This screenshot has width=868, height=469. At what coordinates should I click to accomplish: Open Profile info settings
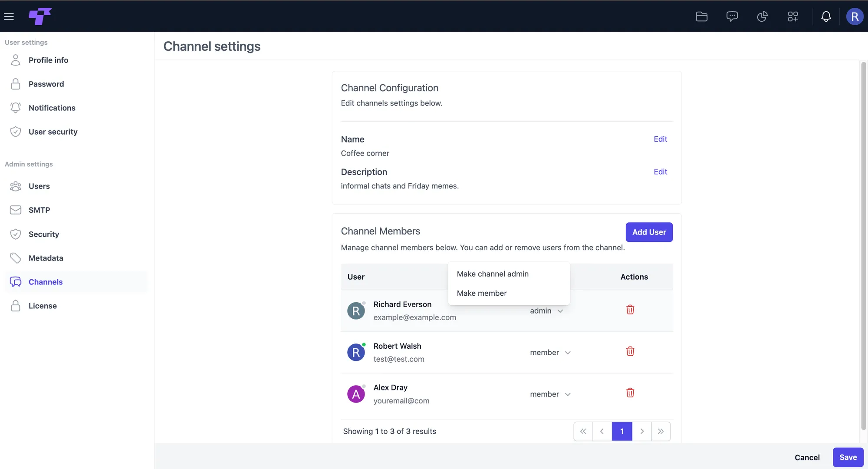coord(76,60)
